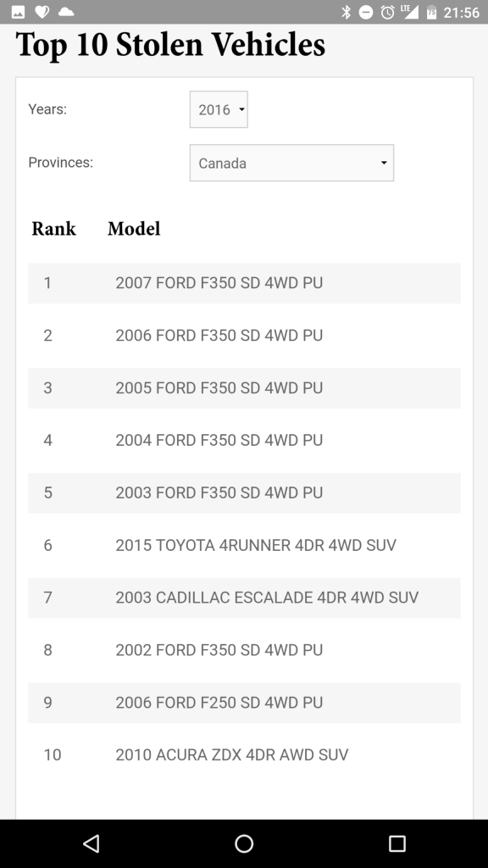This screenshot has height=868, width=488.
Task: Tap the alarm clock status icon
Action: (387, 12)
